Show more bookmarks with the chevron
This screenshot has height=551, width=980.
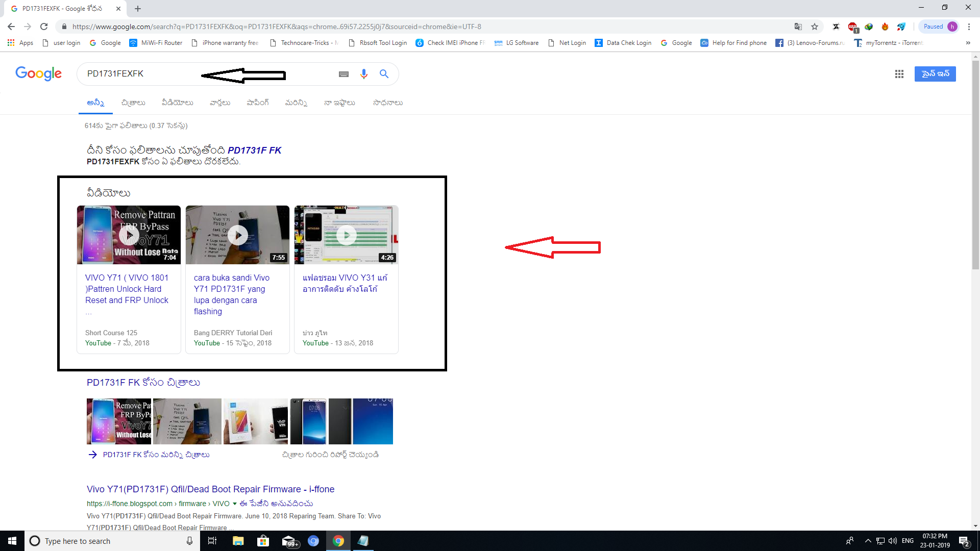point(968,43)
